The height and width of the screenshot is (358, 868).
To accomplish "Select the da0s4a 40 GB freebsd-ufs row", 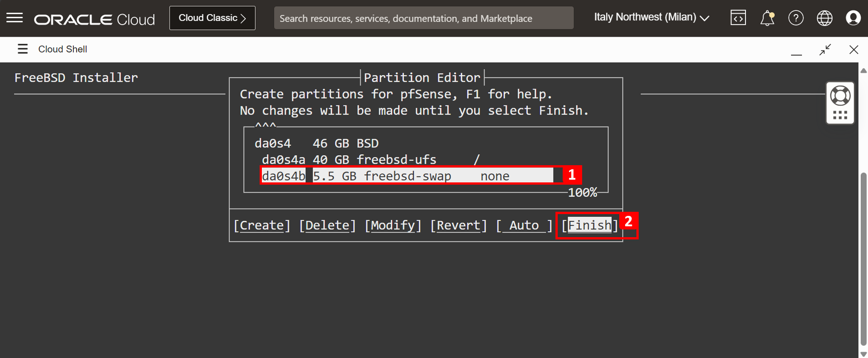I will 371,160.
